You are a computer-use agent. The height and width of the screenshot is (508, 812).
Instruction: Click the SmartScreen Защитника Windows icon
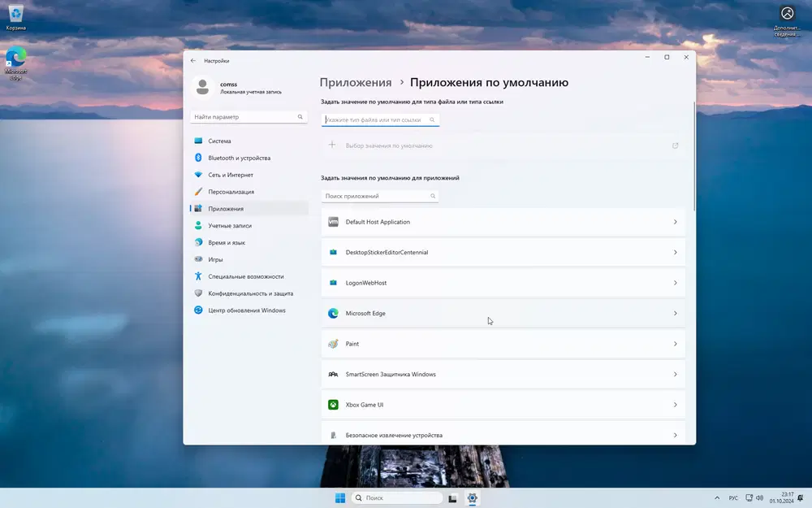click(333, 374)
